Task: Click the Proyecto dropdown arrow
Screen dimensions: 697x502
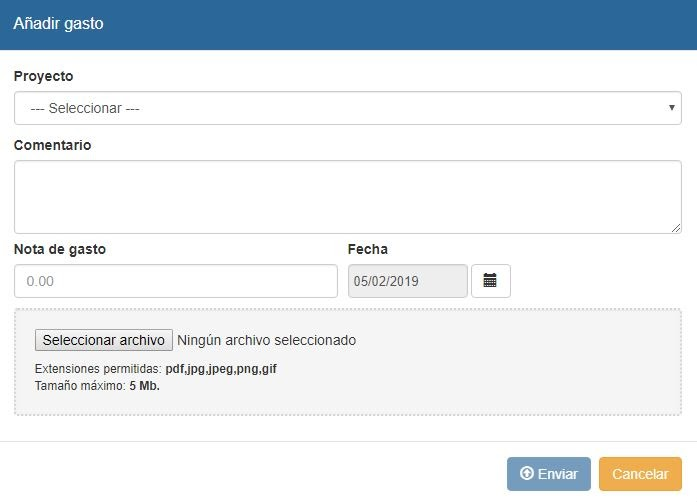Action: 670,108
